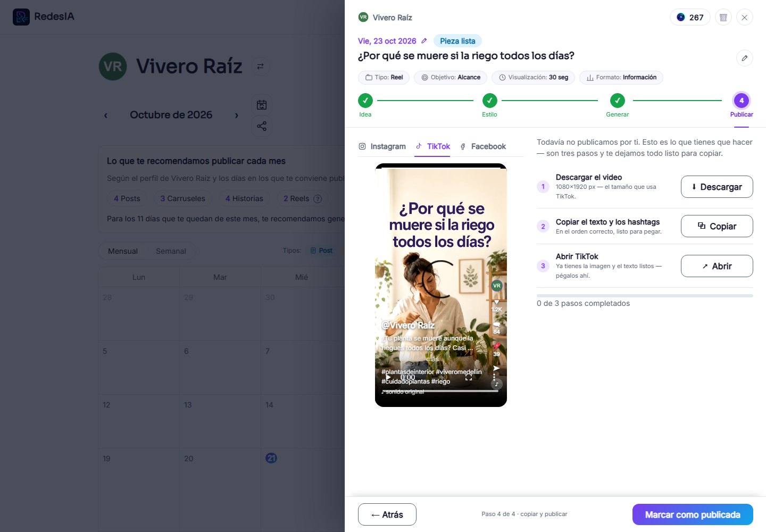Open the video three-dot options menu
The width and height of the screenshot is (766, 532).
coord(494,377)
